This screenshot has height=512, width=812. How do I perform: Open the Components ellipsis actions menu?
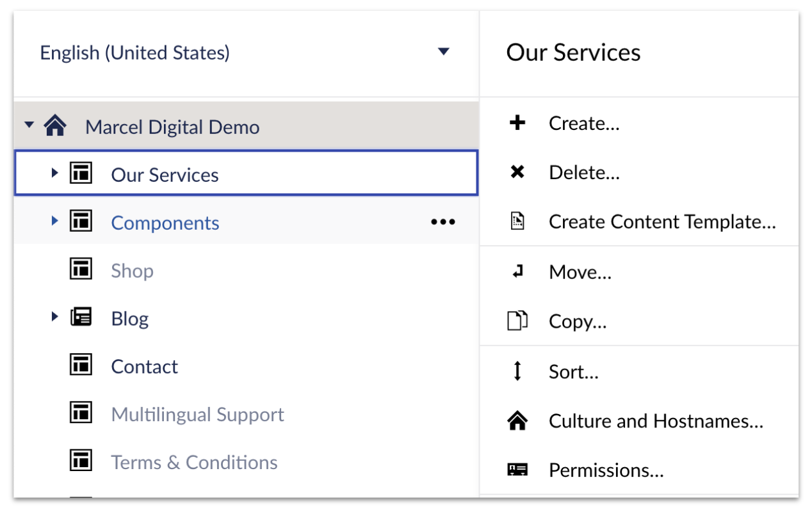click(x=443, y=221)
